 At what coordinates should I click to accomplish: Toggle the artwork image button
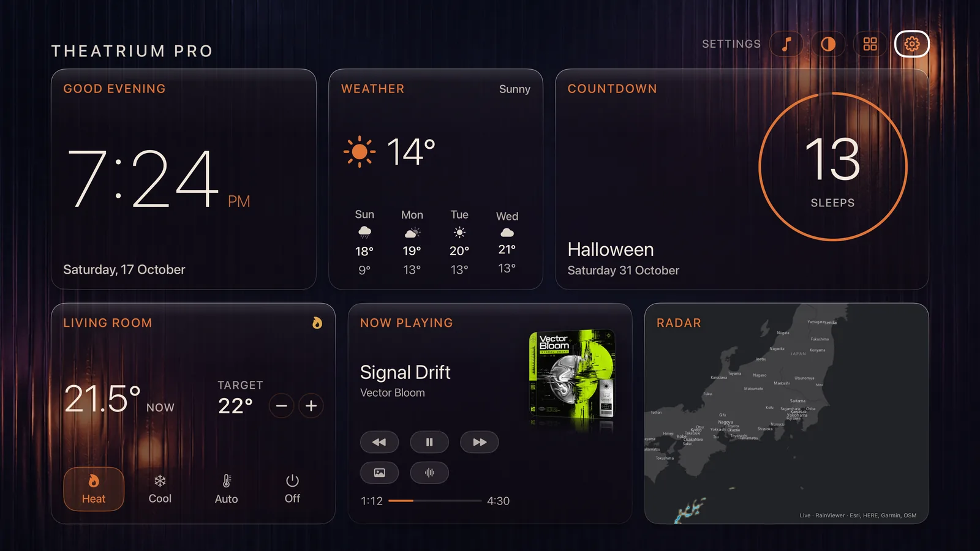379,473
